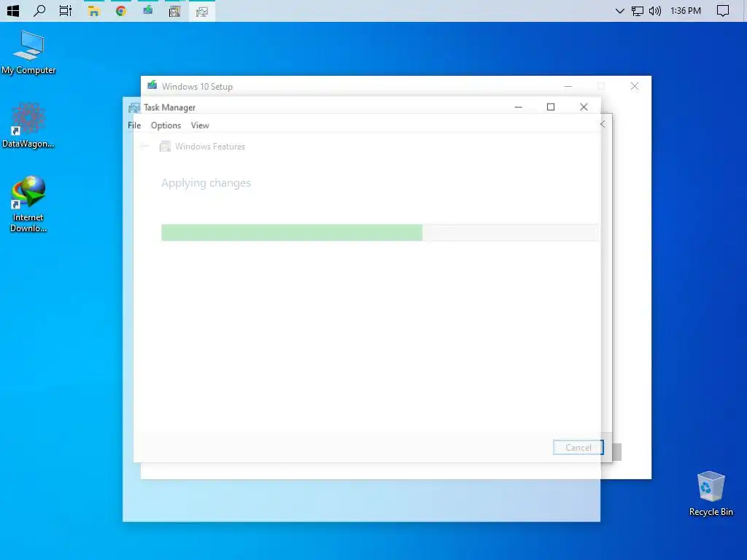Select My Computer desktop icon
This screenshot has height=560, width=747.
[x=28, y=52]
